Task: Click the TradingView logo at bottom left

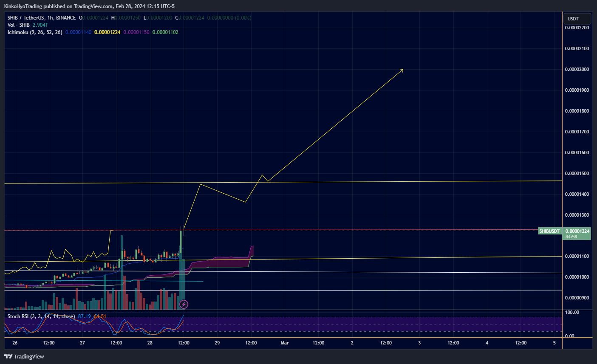Action: click(24, 356)
